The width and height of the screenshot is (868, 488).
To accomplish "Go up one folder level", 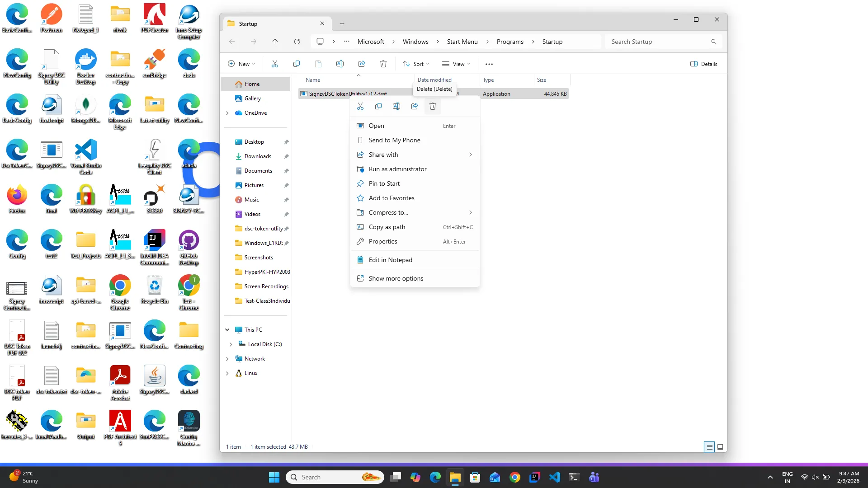I will [x=275, y=42].
